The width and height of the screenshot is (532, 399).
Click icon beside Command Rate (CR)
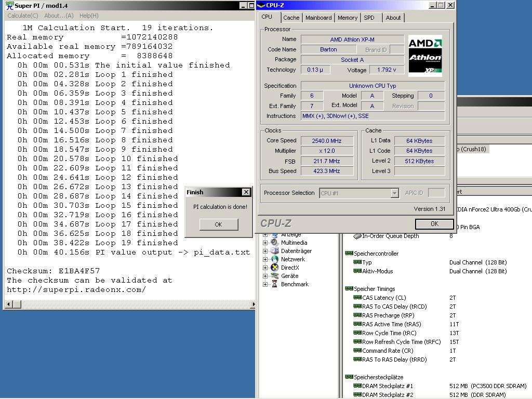pyautogui.click(x=357, y=350)
